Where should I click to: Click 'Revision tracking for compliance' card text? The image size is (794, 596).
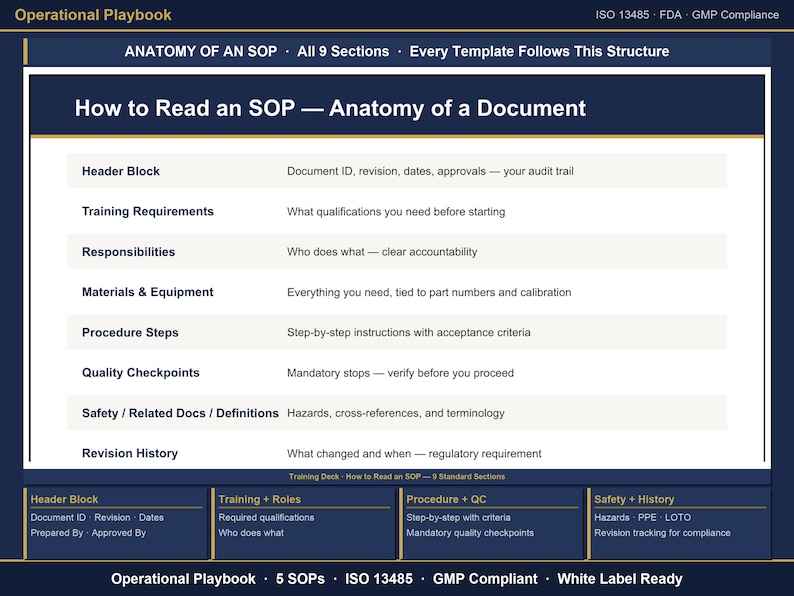pyautogui.click(x=662, y=533)
